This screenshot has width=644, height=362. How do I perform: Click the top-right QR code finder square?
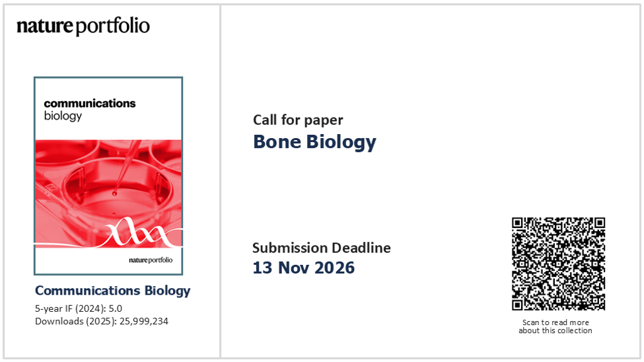[x=600, y=223]
